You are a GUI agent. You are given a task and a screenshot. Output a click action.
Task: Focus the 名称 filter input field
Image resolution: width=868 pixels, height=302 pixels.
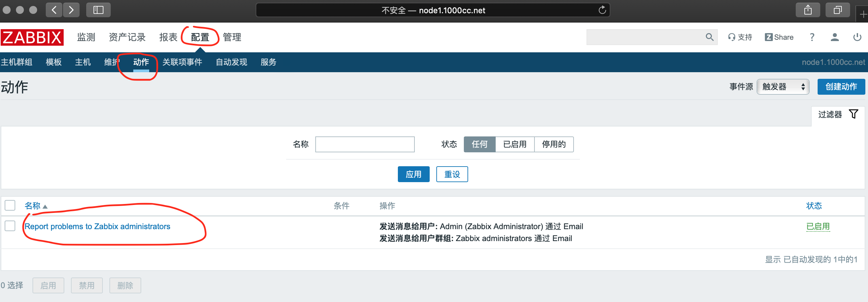click(365, 144)
